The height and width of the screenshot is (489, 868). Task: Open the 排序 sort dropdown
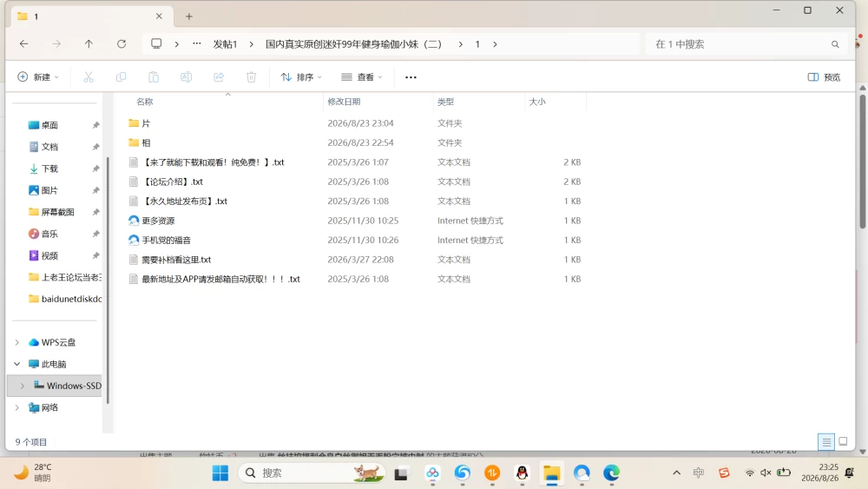[300, 77]
